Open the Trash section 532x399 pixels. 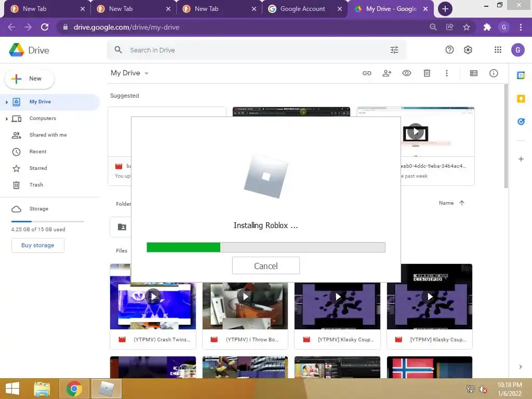coord(36,185)
